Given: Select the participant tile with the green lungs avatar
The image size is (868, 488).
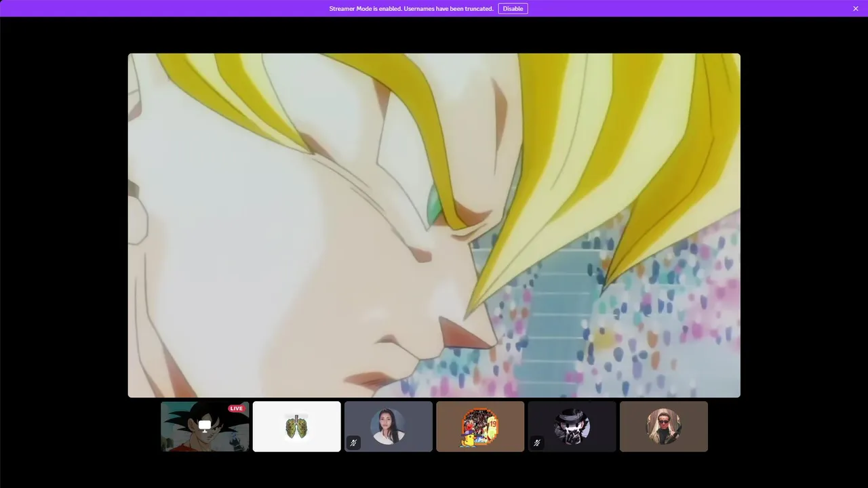Looking at the screenshot, I should [296, 426].
